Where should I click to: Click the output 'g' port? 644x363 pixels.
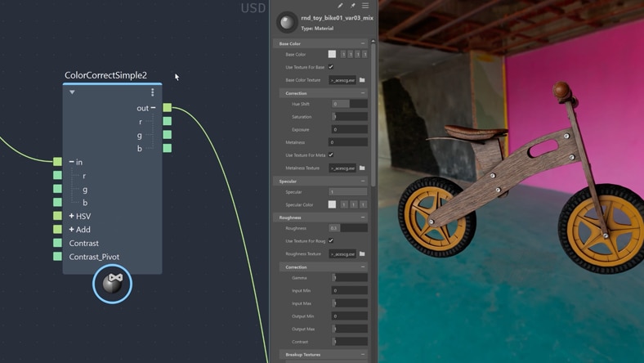tap(168, 134)
